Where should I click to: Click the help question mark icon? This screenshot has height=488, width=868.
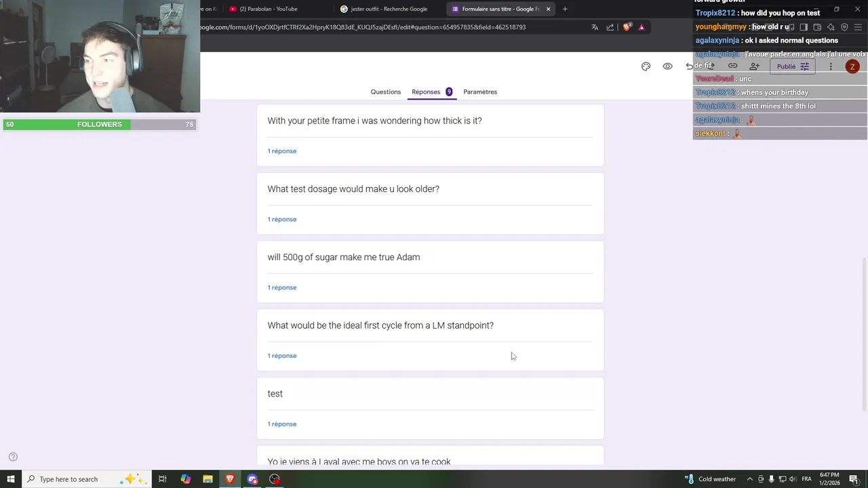pos(13,457)
